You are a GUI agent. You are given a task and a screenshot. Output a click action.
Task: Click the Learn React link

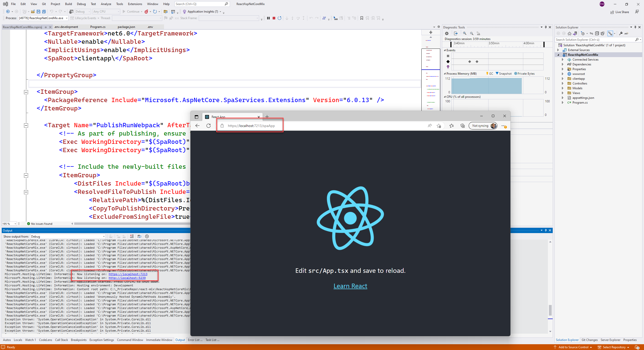tap(350, 286)
